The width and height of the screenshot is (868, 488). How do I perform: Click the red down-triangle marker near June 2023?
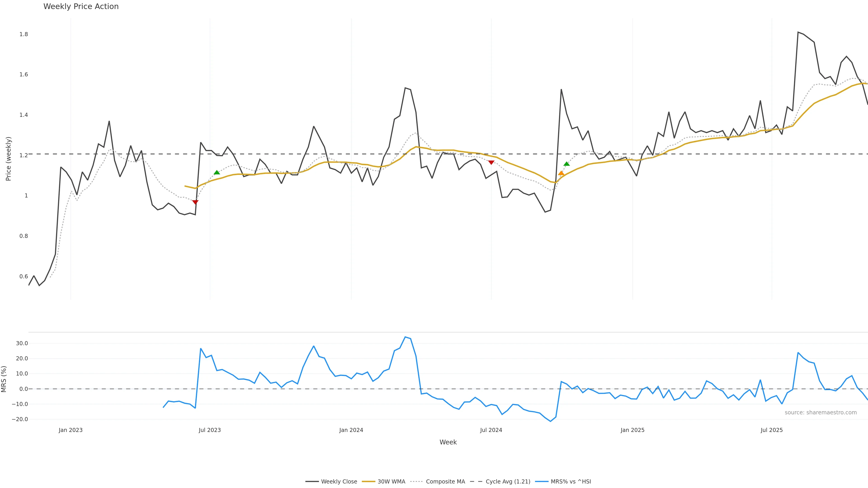coord(195,202)
